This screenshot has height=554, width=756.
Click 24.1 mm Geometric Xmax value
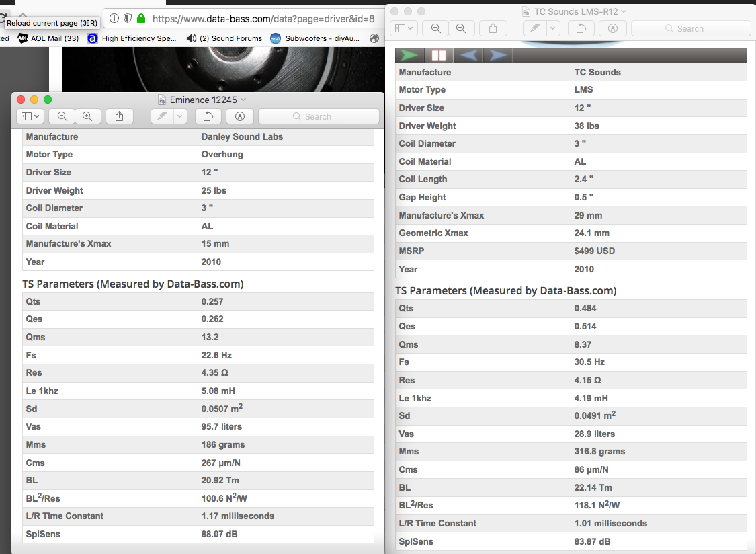pyautogui.click(x=591, y=233)
